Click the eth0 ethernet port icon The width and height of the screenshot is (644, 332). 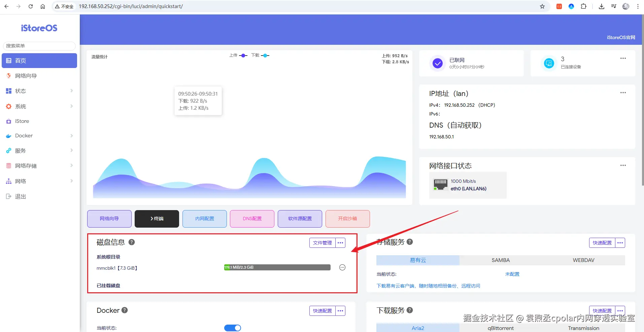[x=440, y=185]
